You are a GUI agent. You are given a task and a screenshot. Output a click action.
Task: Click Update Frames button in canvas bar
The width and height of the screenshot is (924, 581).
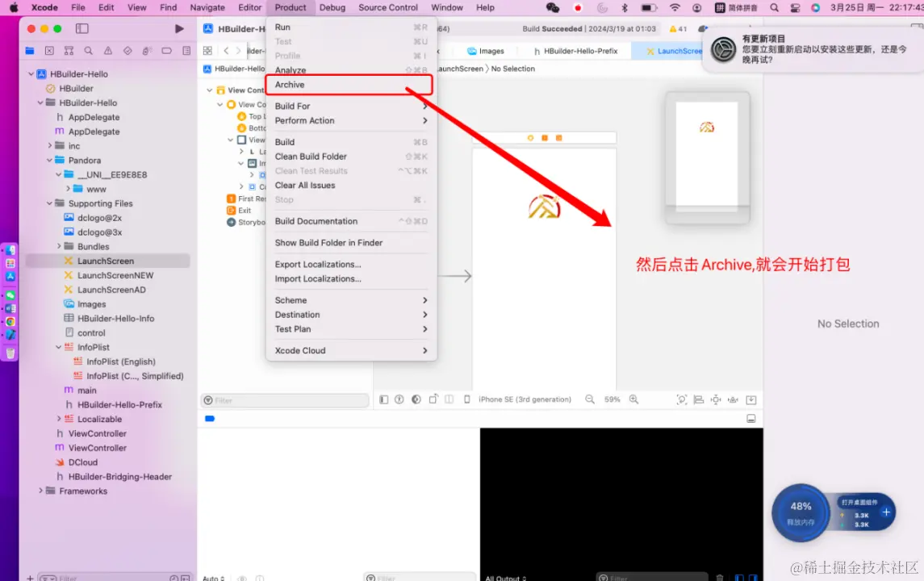click(x=682, y=399)
